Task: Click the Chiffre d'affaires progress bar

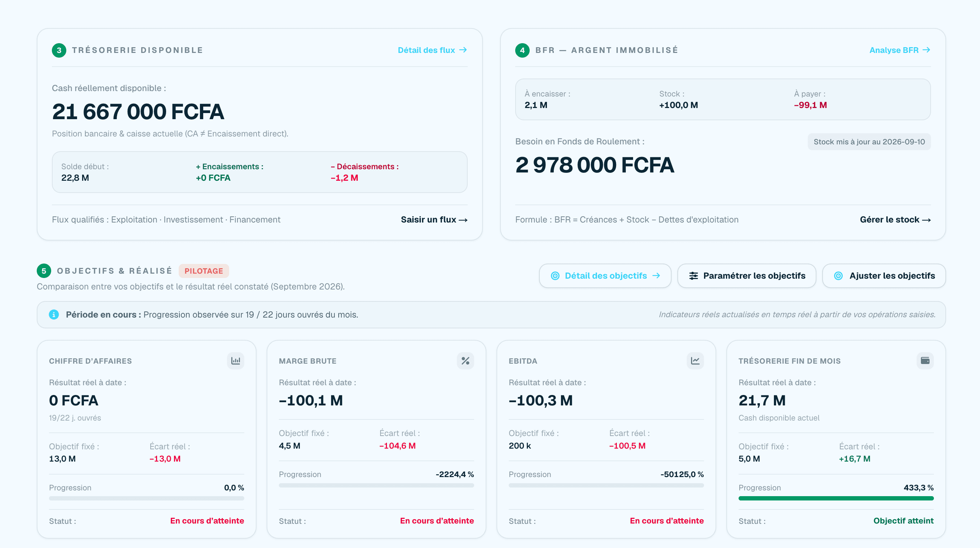Action: pos(147,498)
